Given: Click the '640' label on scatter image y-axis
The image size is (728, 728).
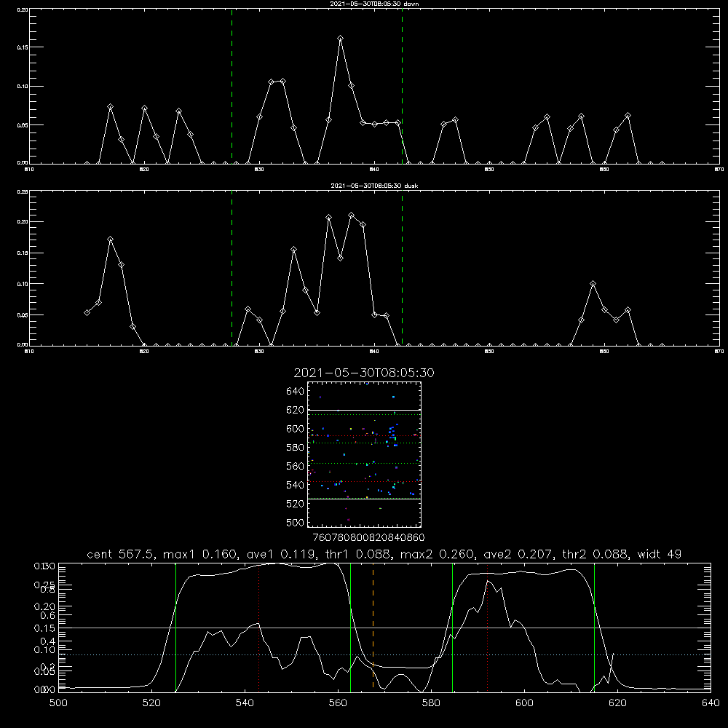Looking at the screenshot, I should 295,392.
